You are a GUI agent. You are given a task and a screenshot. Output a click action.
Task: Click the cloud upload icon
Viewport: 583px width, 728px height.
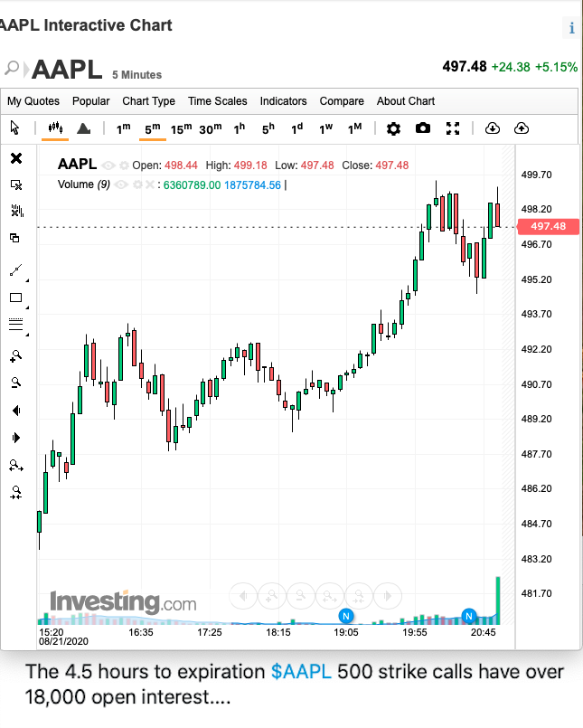(522, 128)
